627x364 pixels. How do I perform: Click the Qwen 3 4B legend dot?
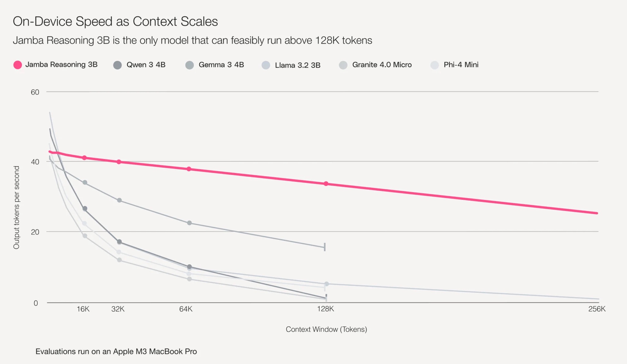coord(118,65)
